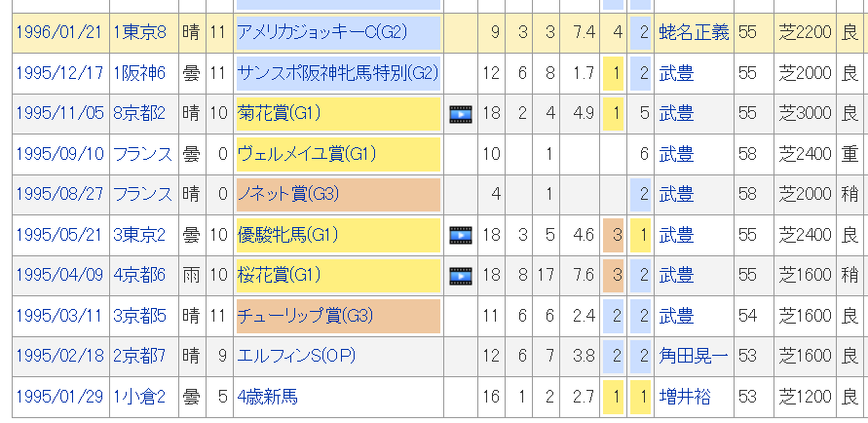Open the 1996/01/21 date link
868x423 pixels.
point(59,32)
